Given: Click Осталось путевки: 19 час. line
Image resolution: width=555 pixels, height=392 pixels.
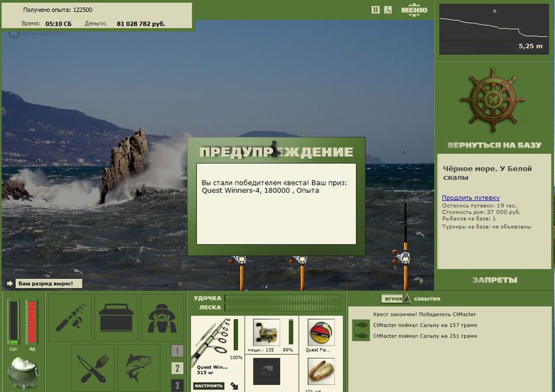Looking at the screenshot, I should tap(479, 205).
